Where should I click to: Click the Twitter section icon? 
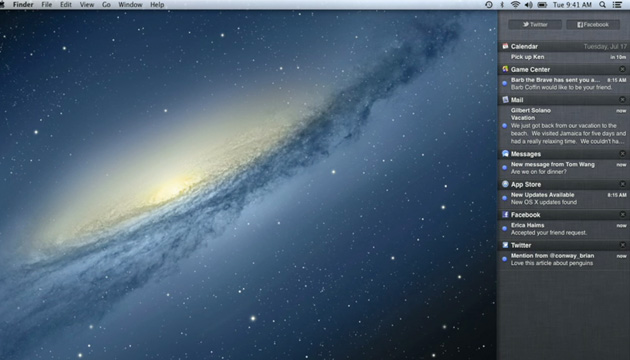point(505,245)
